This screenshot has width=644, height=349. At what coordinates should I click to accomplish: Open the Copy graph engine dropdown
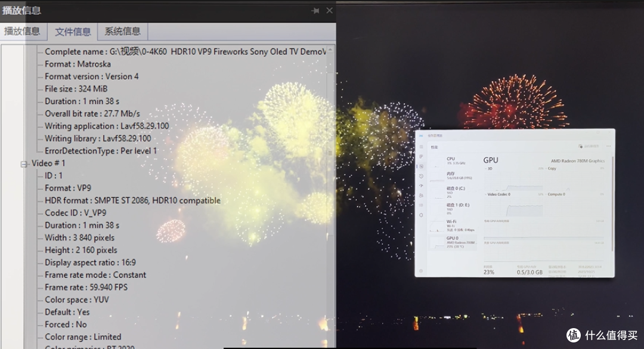(x=551, y=169)
